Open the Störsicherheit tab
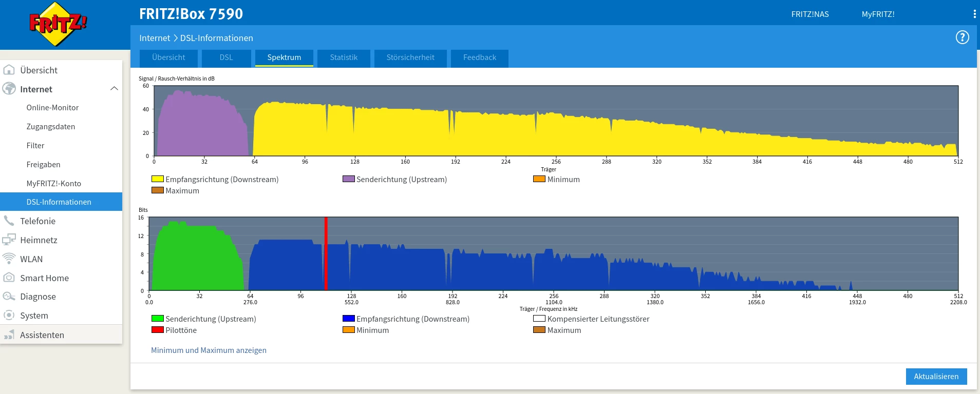 [410, 57]
